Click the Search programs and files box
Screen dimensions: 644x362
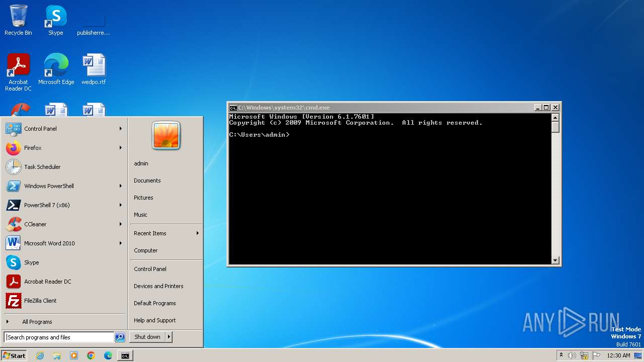(59, 337)
